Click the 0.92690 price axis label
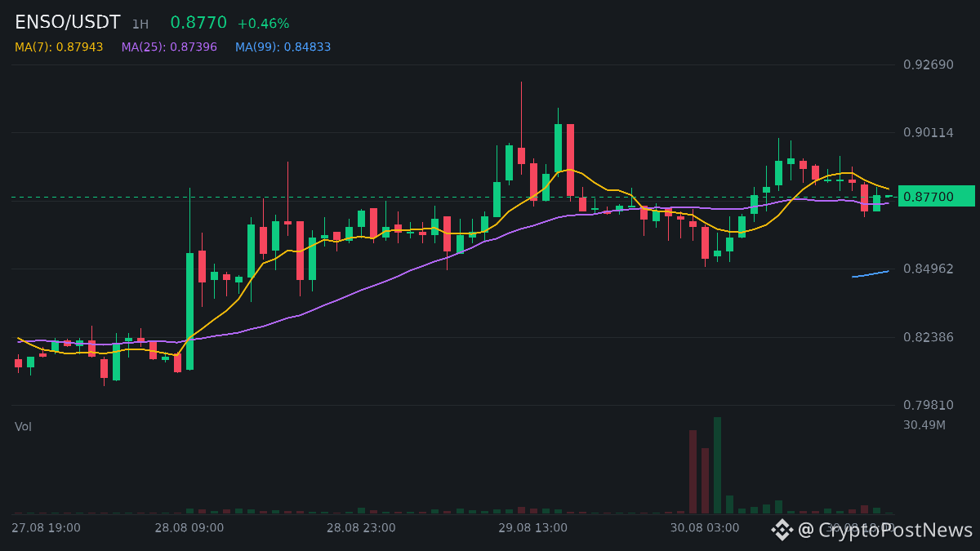Screen dimensions: 980x551 tap(929, 64)
